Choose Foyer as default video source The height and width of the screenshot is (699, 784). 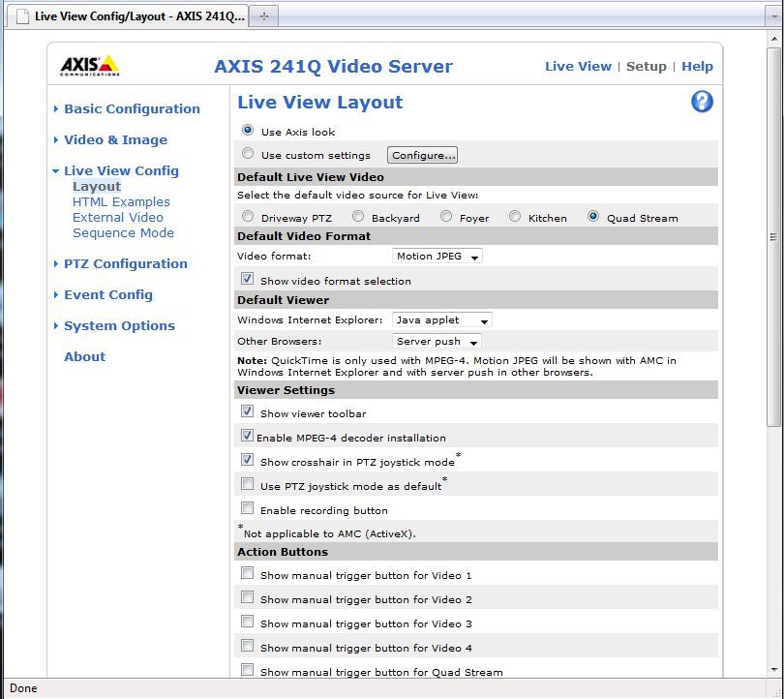coord(446,216)
